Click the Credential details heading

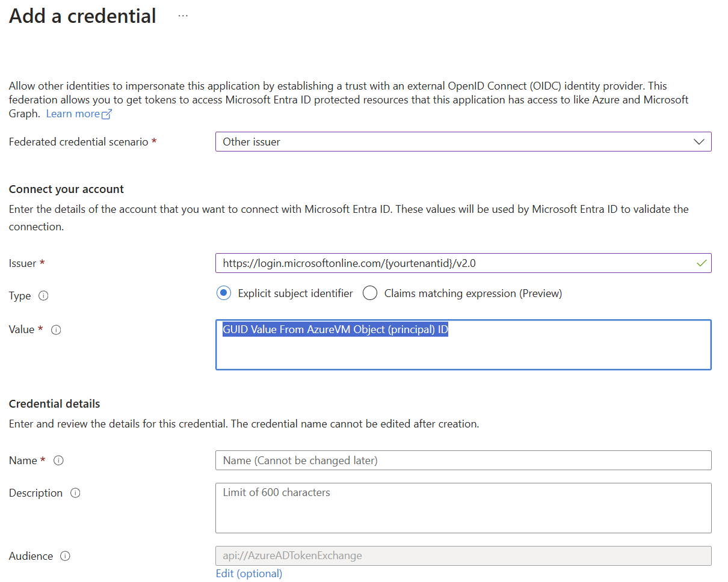[x=55, y=403]
